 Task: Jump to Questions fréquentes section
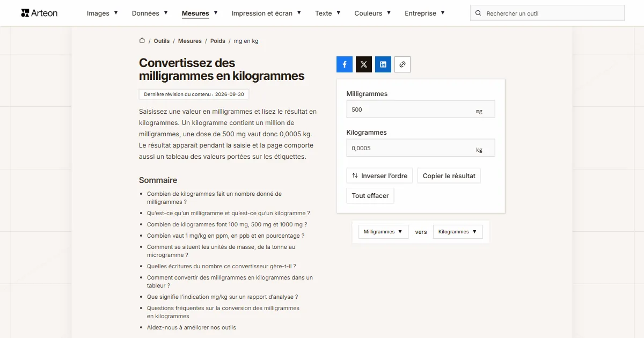pos(223,312)
